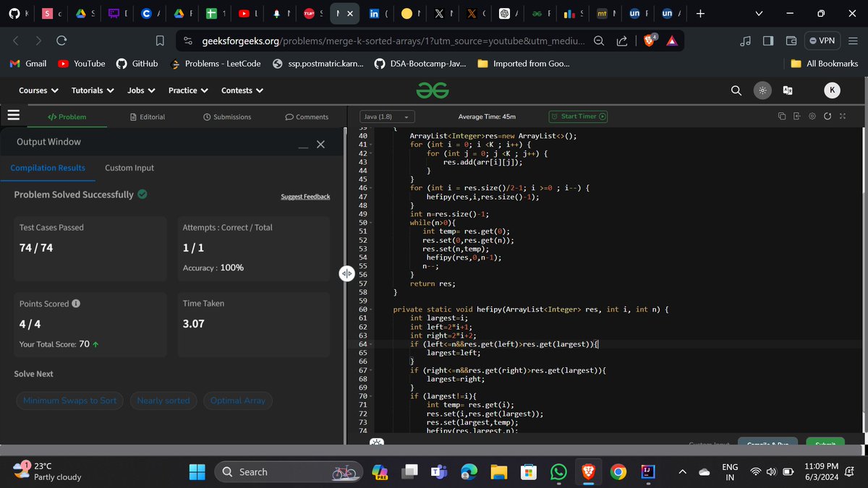Screen dimensions: 868x488
Task: Open zoom magnifier icon in address bar
Action: coord(599,41)
